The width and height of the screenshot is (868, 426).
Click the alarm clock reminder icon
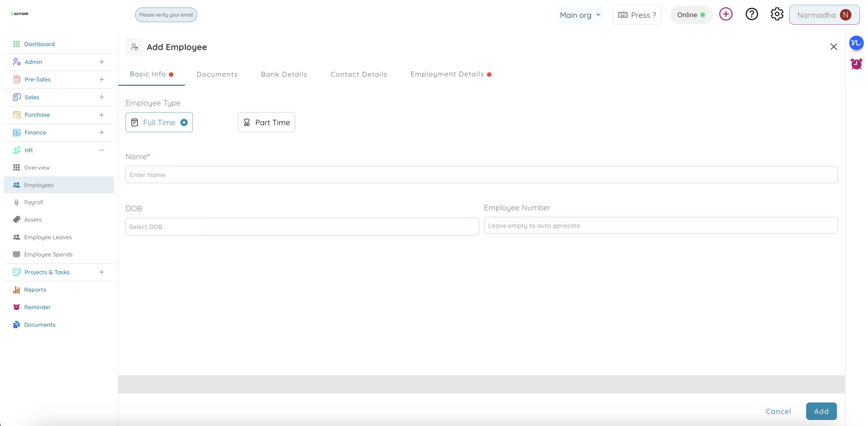(856, 64)
